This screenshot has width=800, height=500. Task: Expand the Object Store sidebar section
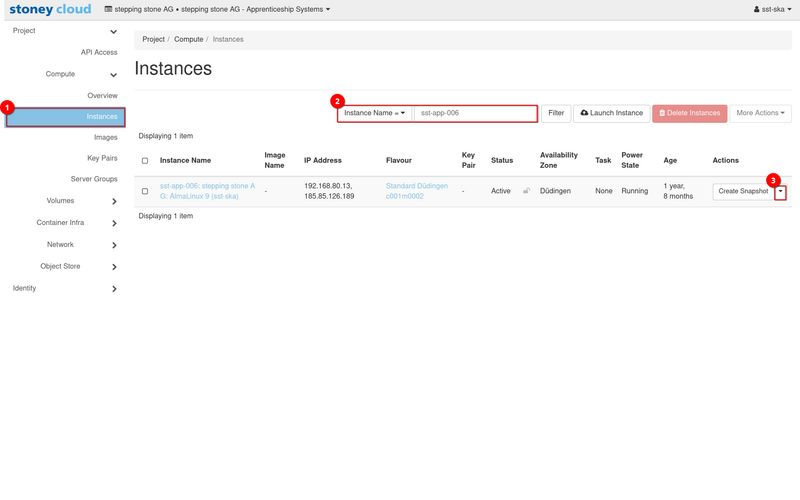click(x=61, y=267)
